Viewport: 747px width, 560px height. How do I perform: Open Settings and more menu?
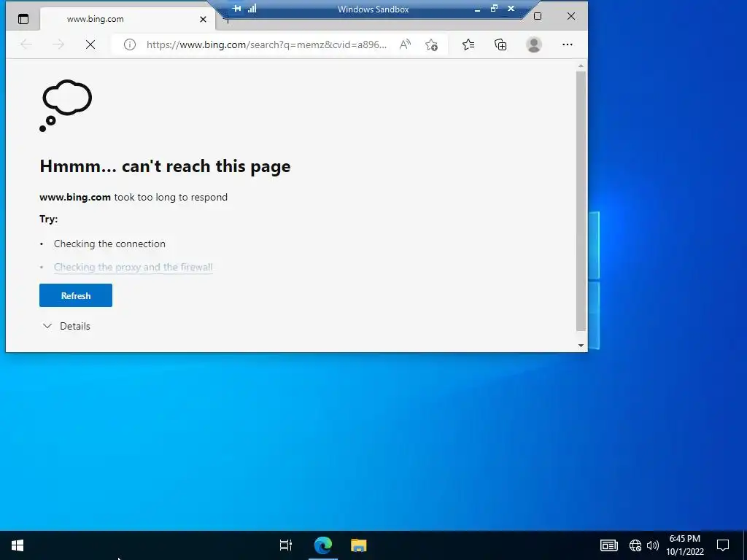(567, 44)
